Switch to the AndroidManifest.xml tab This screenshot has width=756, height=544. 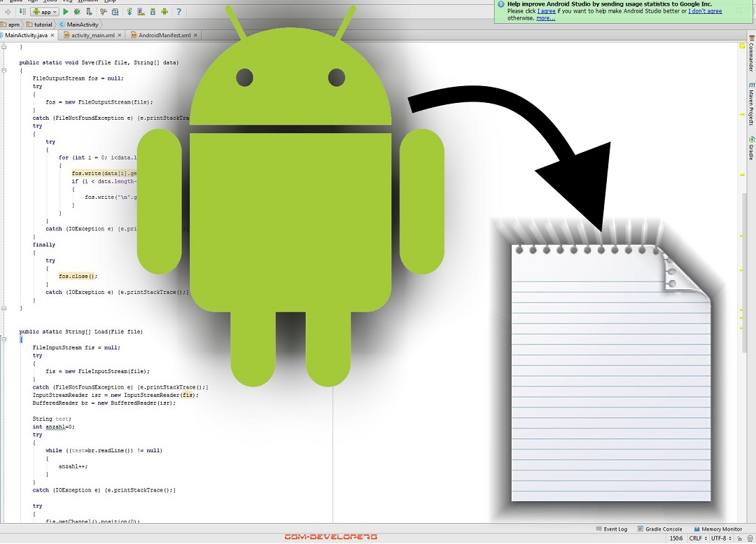(x=164, y=35)
